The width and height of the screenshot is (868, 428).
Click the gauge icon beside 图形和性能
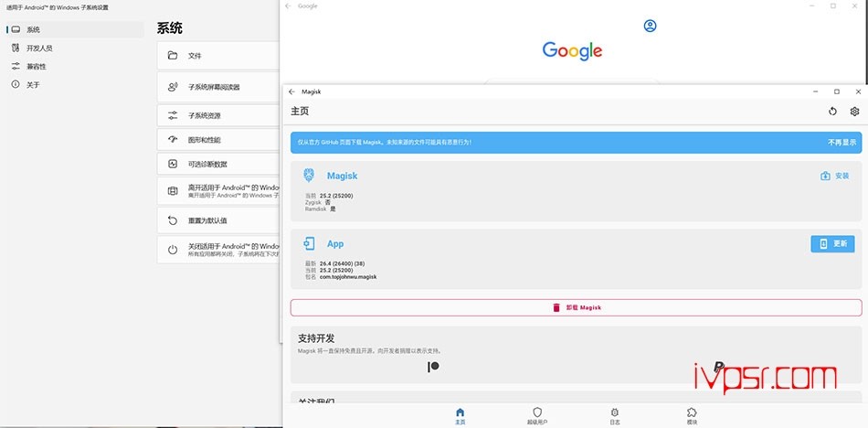[173, 140]
